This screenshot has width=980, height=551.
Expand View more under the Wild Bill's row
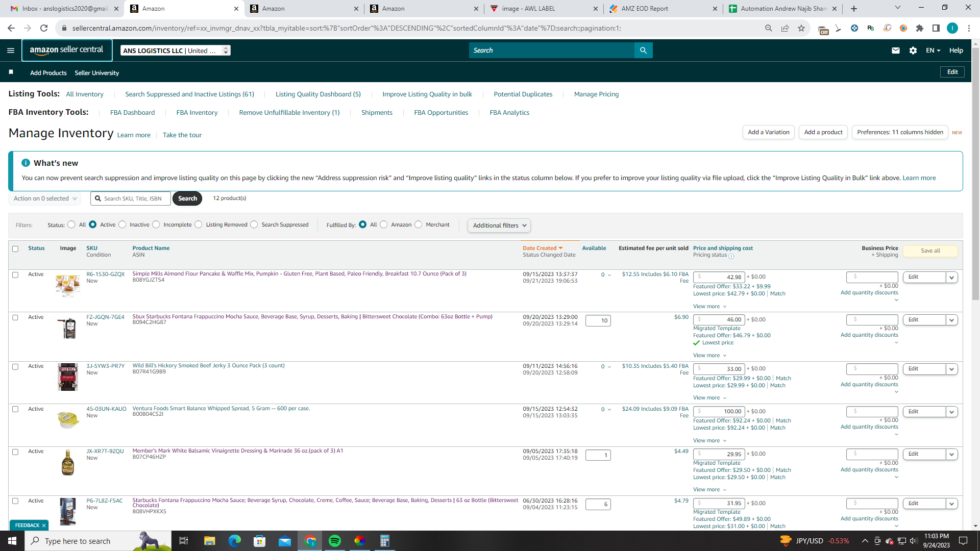709,398
